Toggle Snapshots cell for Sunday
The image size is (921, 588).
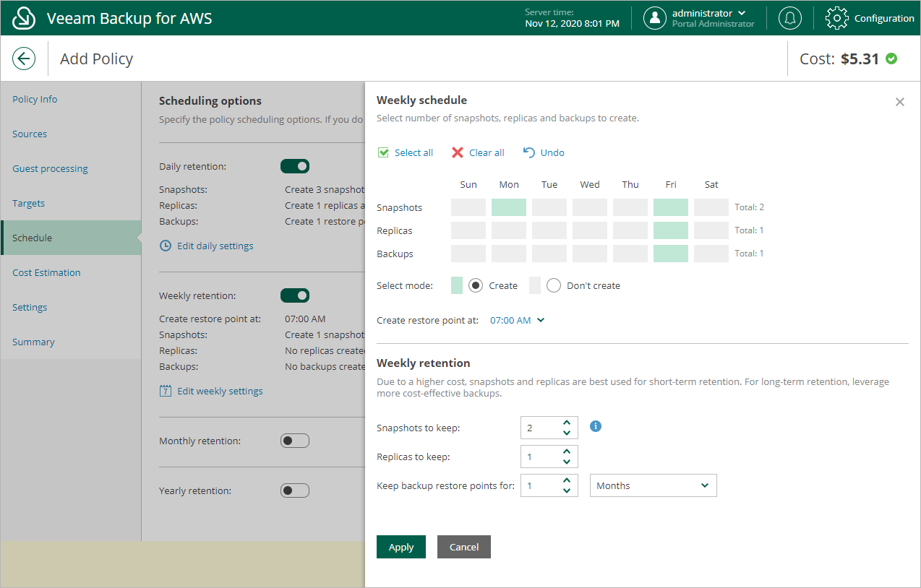point(468,207)
